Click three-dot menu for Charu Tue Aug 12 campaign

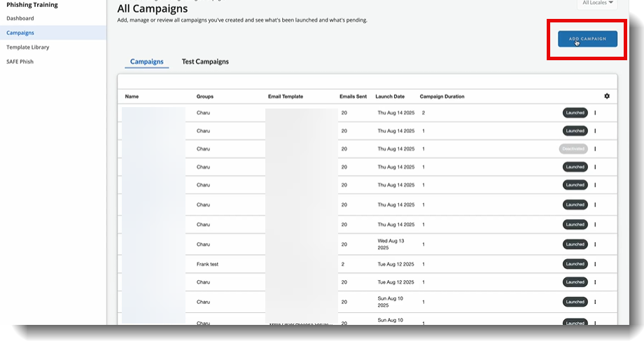(x=595, y=282)
